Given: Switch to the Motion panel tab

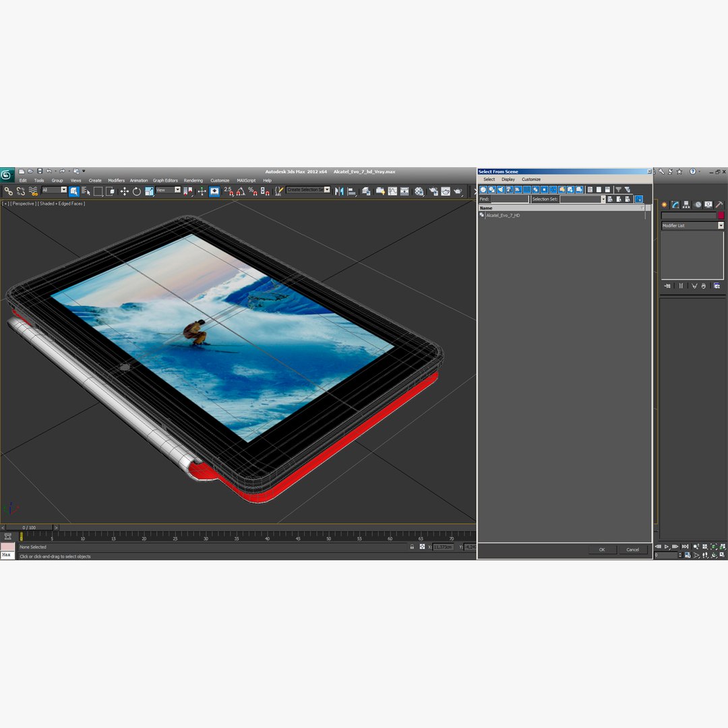Looking at the screenshot, I should 698,205.
